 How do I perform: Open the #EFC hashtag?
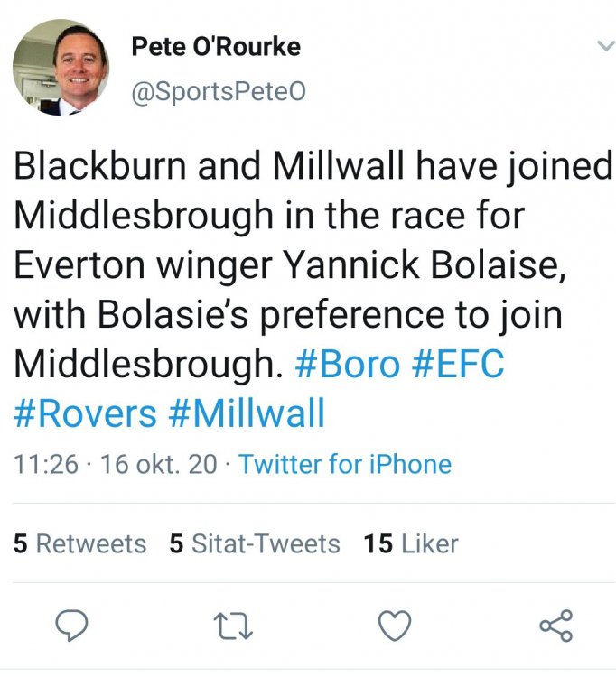459,365
